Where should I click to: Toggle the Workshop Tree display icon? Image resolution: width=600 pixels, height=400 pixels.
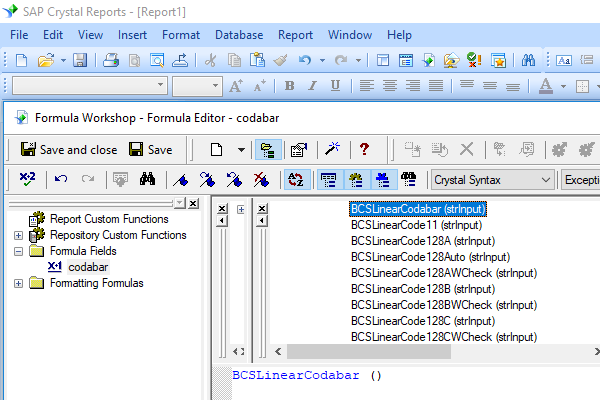[x=268, y=149]
